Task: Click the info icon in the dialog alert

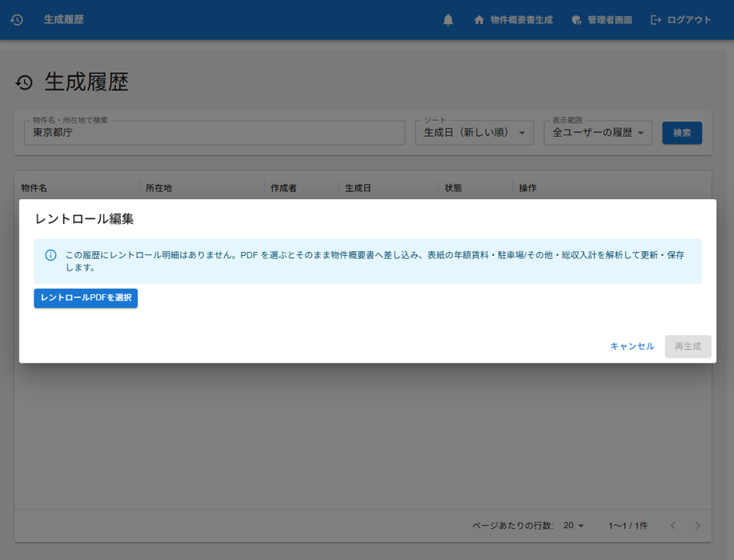Action: [51, 255]
